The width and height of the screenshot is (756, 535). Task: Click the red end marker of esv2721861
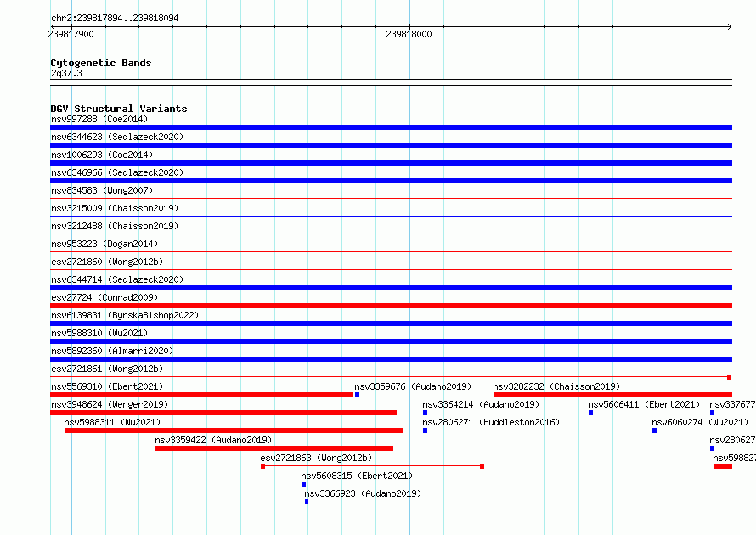pos(730,377)
